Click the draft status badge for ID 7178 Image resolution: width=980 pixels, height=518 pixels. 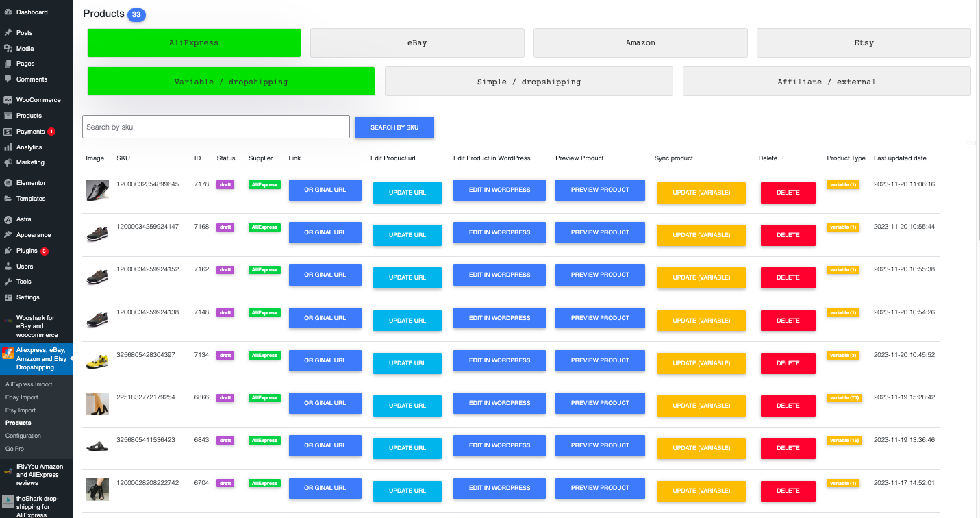pos(225,184)
